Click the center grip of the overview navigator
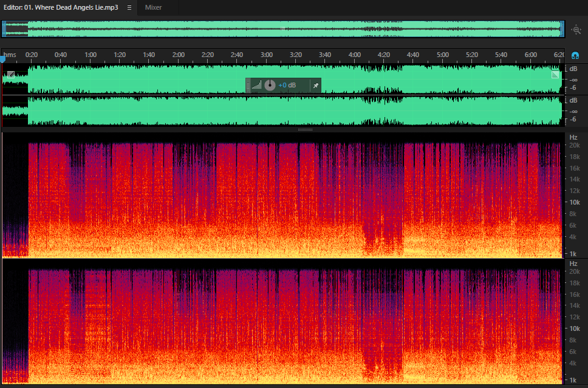 (x=282, y=29)
